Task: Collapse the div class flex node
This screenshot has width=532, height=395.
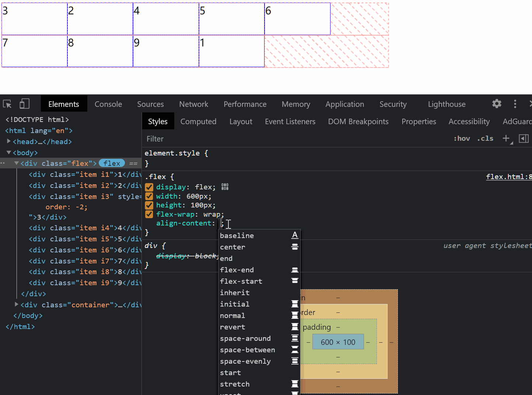Action: 17,163
